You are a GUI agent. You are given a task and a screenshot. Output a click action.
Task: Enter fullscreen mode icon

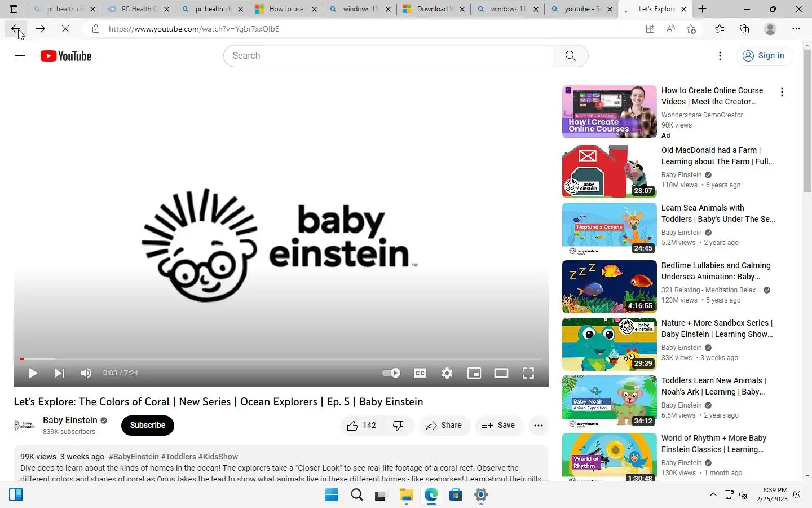tap(528, 373)
